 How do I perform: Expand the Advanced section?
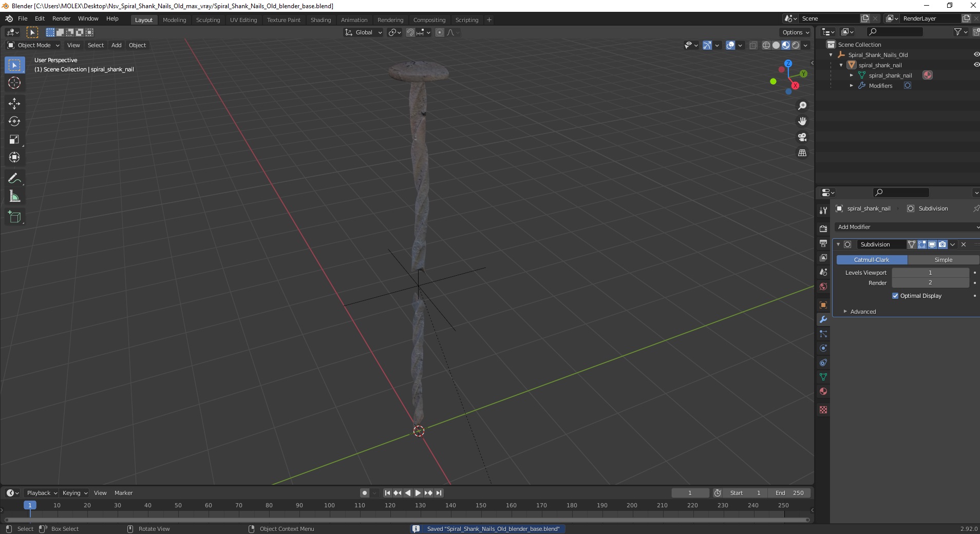[x=863, y=312]
